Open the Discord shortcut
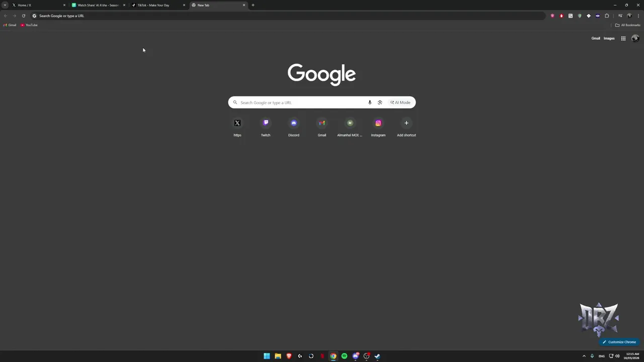 coord(294,127)
